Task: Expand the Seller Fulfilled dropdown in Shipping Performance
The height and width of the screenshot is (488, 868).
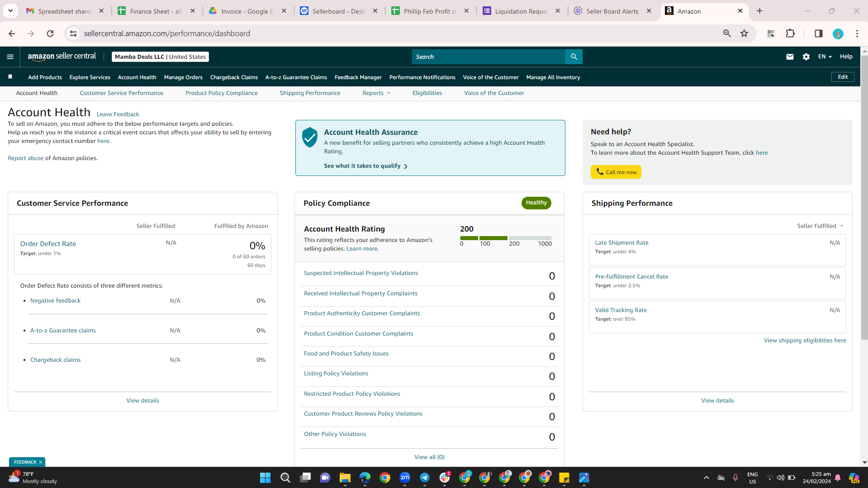Action: 820,226
